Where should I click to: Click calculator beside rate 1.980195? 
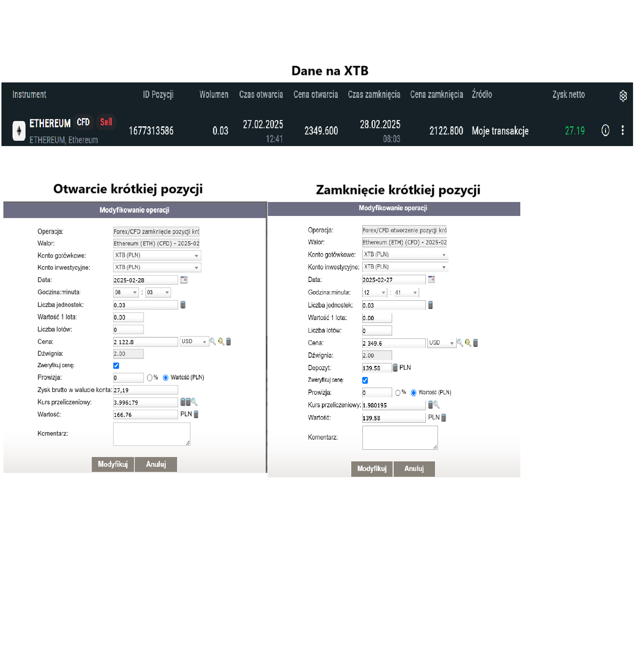tap(430, 404)
